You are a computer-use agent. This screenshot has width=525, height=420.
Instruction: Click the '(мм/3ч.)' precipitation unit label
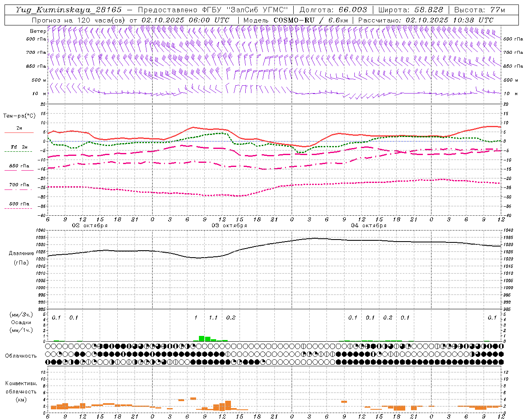[x=21, y=315]
